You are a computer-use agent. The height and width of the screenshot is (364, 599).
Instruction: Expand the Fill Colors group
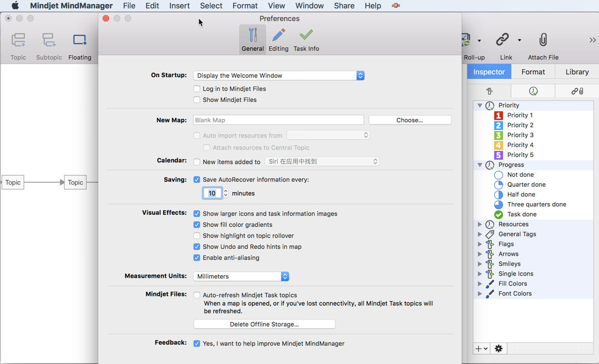pos(480,284)
